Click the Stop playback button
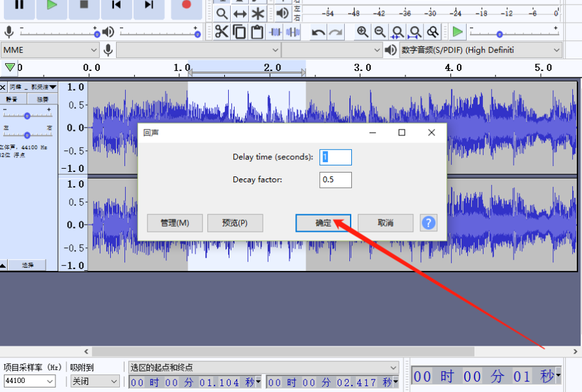582x392 pixels. point(84,5)
